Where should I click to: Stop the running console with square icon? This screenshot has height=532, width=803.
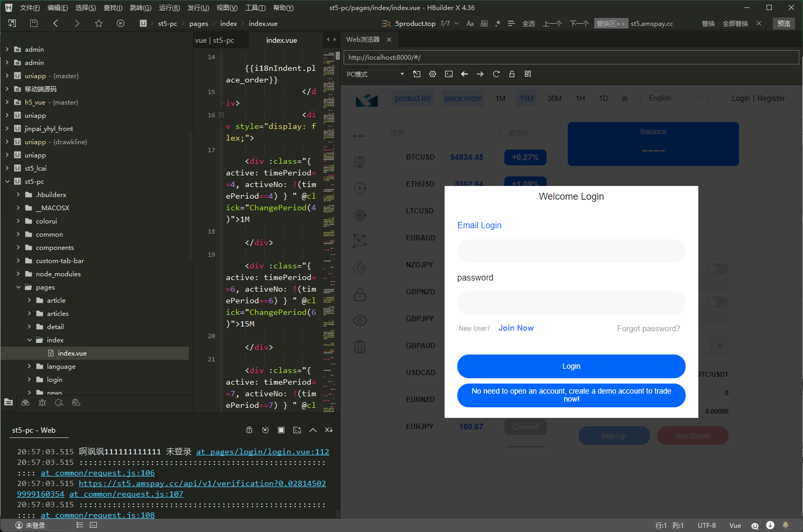[281, 430]
